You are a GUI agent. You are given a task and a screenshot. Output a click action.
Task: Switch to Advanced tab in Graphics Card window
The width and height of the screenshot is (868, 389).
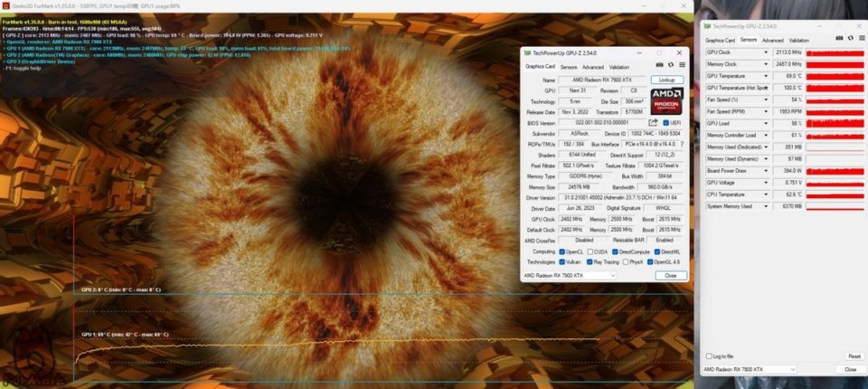[593, 67]
